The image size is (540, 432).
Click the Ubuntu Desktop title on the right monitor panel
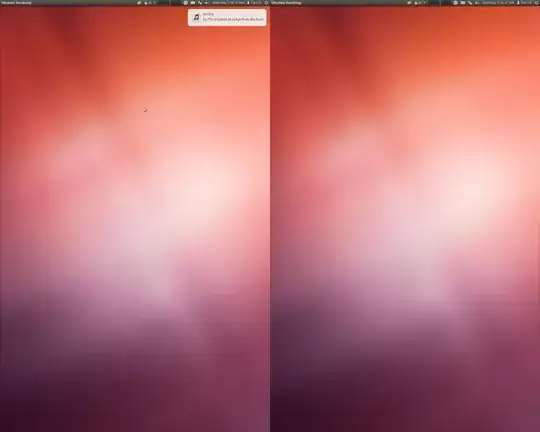point(286,3)
